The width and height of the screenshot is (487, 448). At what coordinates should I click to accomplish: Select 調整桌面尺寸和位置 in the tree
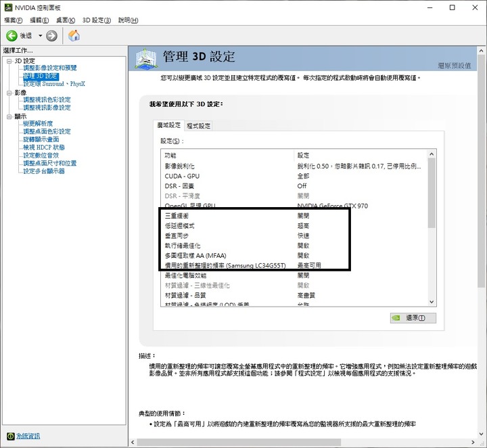pyautogui.click(x=49, y=163)
